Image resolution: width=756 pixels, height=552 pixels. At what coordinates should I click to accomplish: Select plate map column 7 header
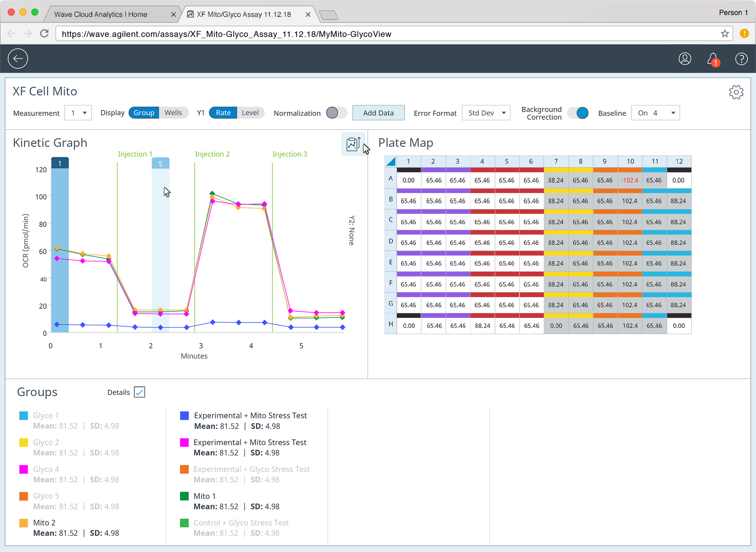click(x=556, y=161)
